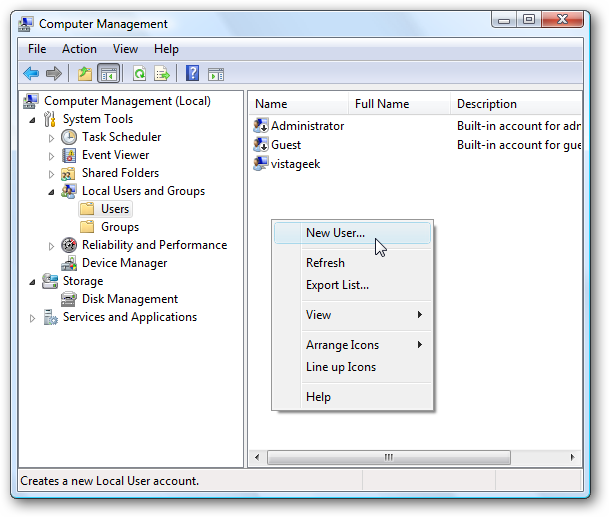Choose New User... from context menu
The image size is (609, 517).
352,233
